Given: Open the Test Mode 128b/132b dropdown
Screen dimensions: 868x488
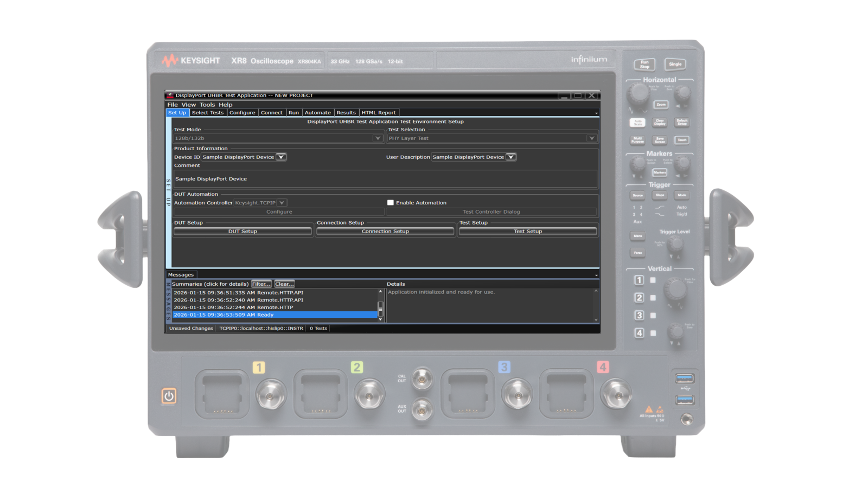Looking at the screenshot, I should click(x=378, y=138).
